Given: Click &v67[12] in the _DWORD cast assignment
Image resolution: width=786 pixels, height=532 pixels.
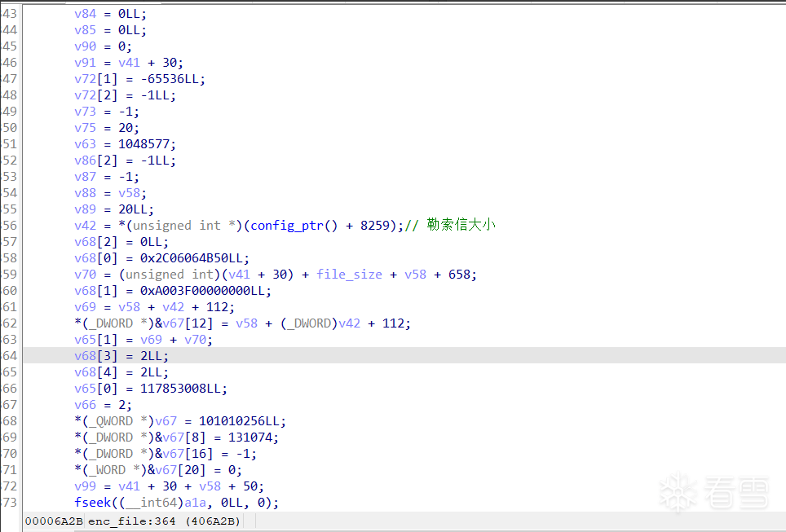Looking at the screenshot, I should click(x=183, y=323).
